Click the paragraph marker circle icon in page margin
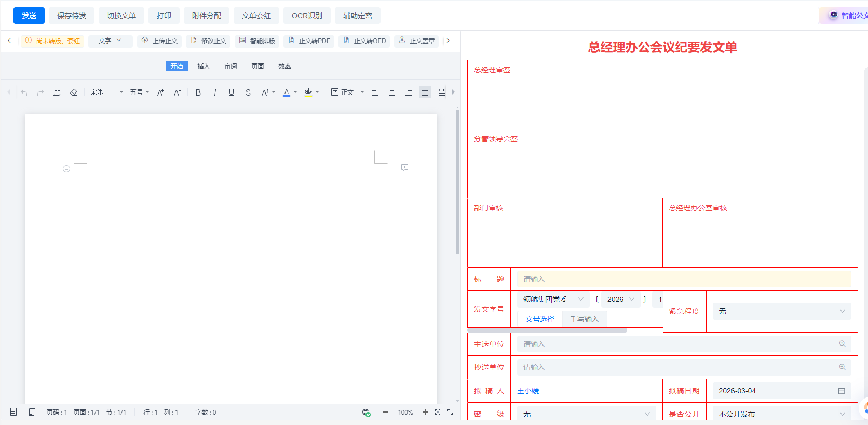Screen dimensions: 868x425 pos(66,169)
